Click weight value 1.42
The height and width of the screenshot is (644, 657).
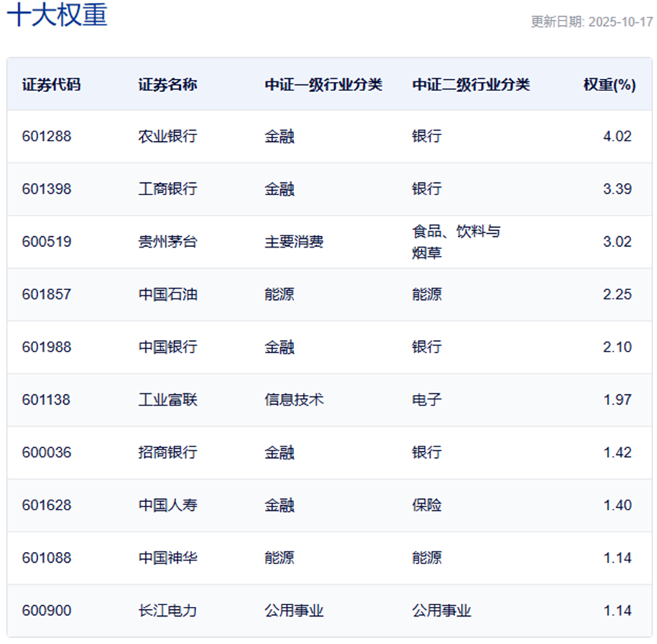click(x=618, y=453)
